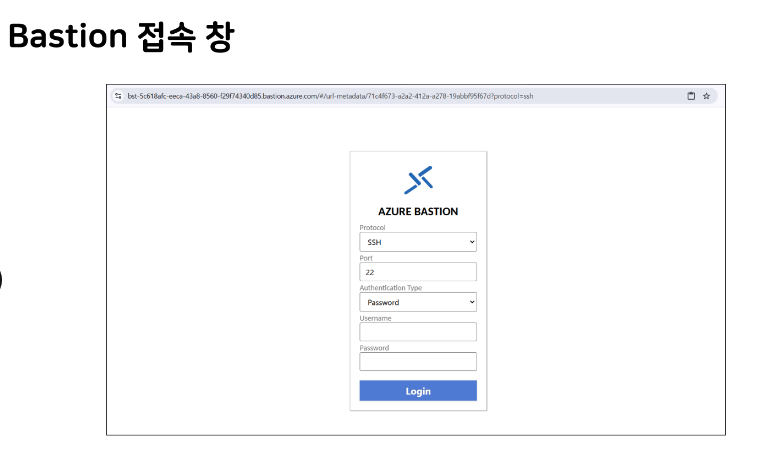780x460 pixels.
Task: Click into the Username input field
Action: [418, 332]
